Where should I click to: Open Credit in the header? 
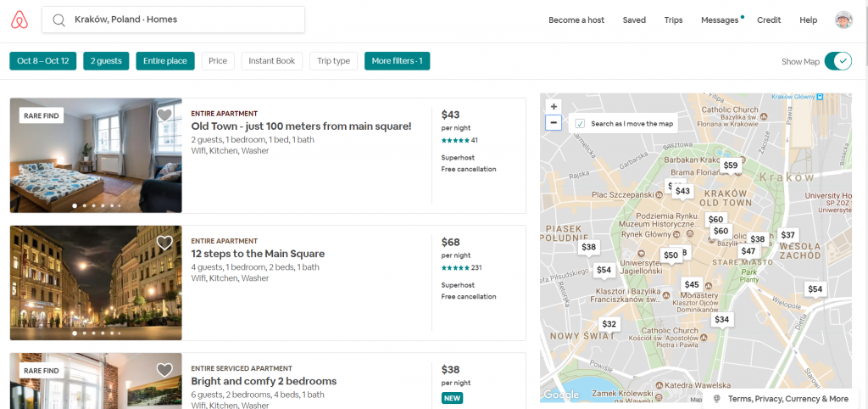[769, 20]
